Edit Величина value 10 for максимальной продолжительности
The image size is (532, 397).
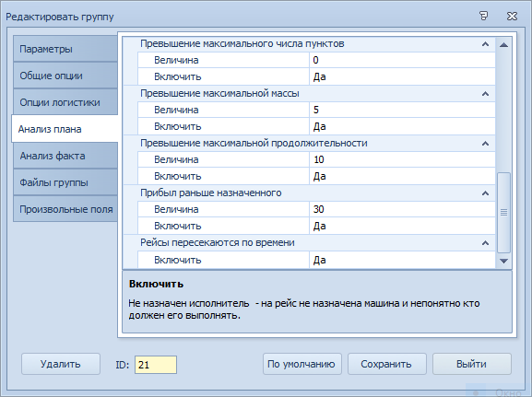pos(402,159)
